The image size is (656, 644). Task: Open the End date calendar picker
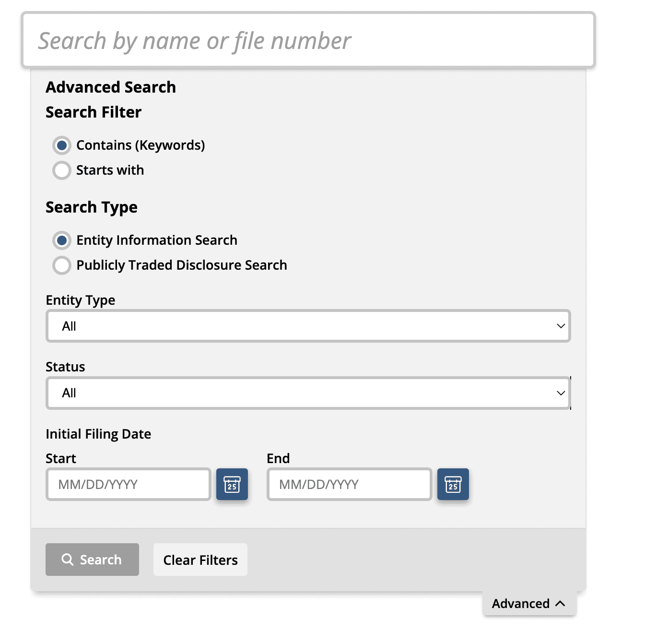point(453,484)
